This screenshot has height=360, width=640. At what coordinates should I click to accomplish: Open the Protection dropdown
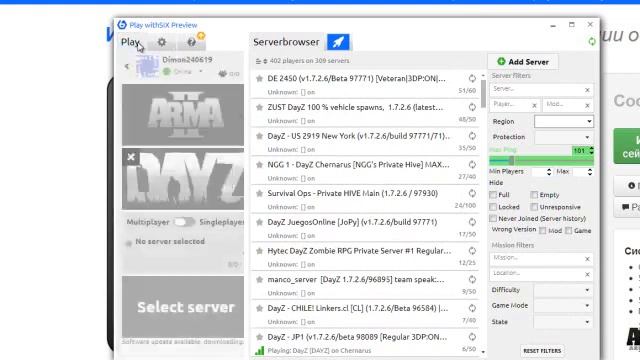pos(564,137)
